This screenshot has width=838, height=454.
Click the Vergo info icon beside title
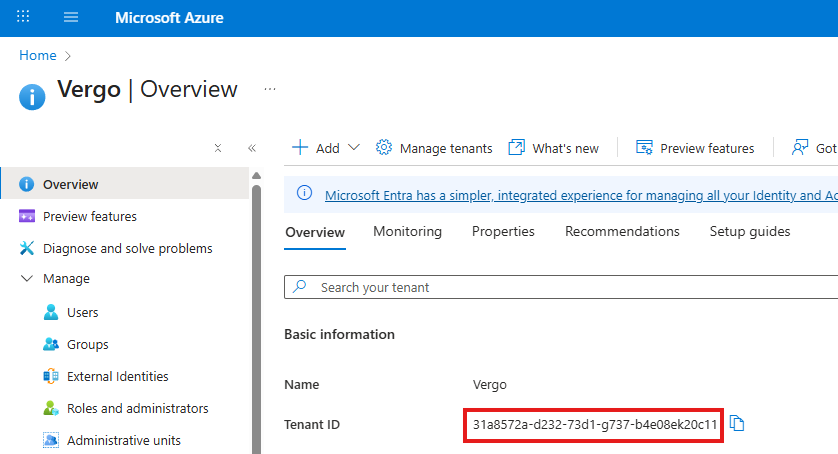(x=32, y=97)
